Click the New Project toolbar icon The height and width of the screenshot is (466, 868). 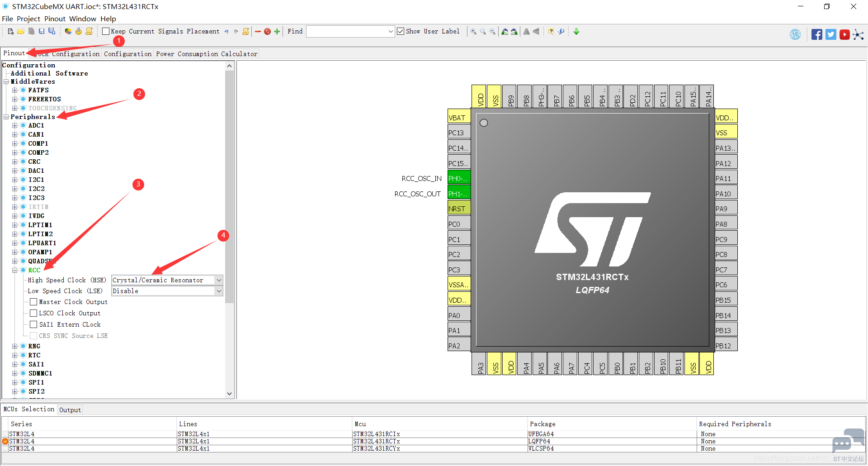[x=10, y=31]
